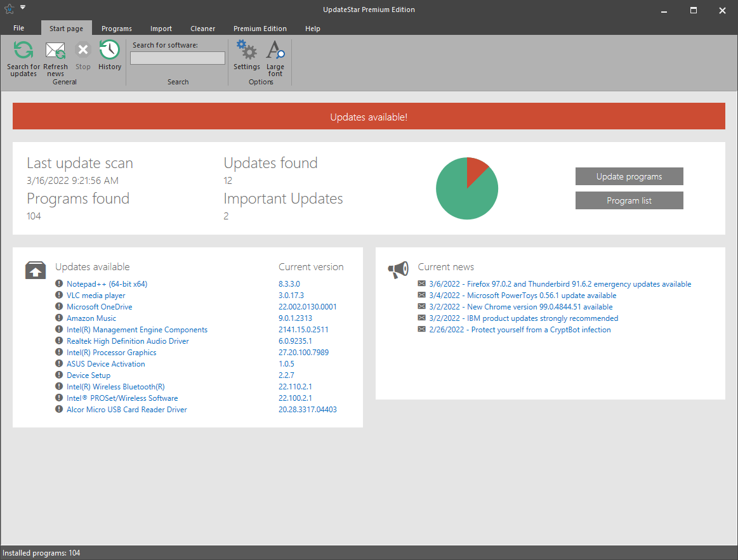Click the envelope icon beside Firefox 97.0.2 news

pyautogui.click(x=422, y=283)
